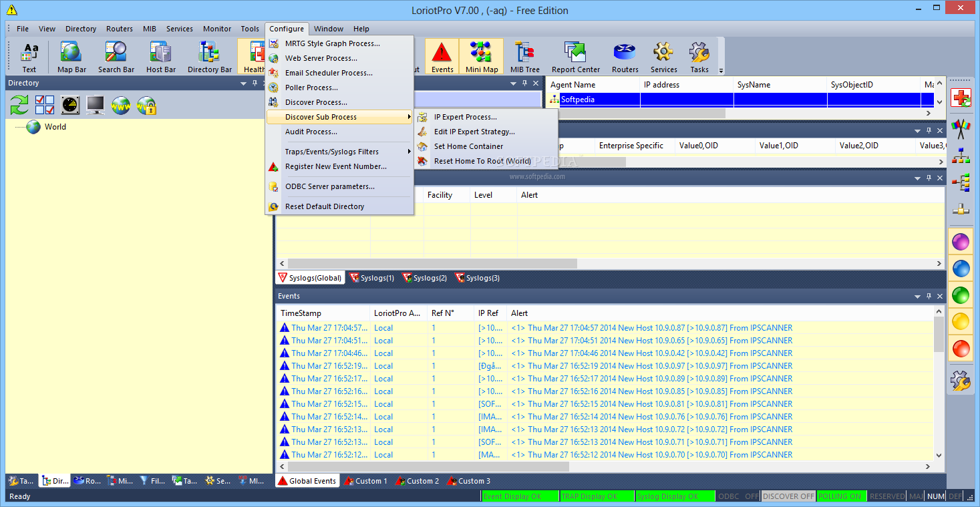Screen dimensions: 980x507
Task: Toggle the blue sphere filter button
Action: click(961, 268)
